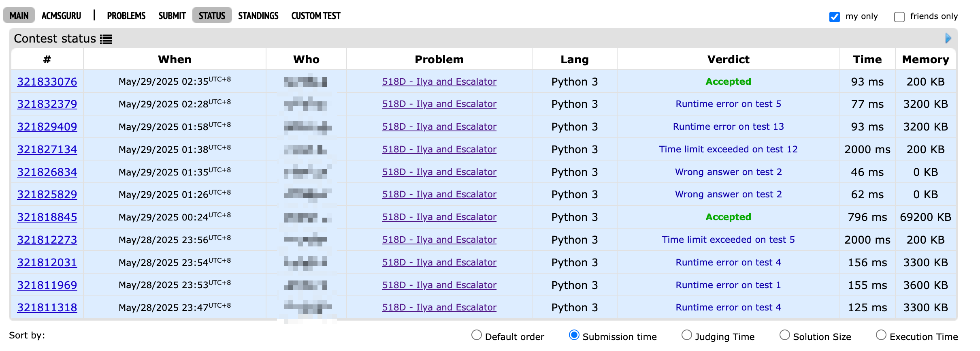Select 'Submission time' sort option

[x=574, y=335]
